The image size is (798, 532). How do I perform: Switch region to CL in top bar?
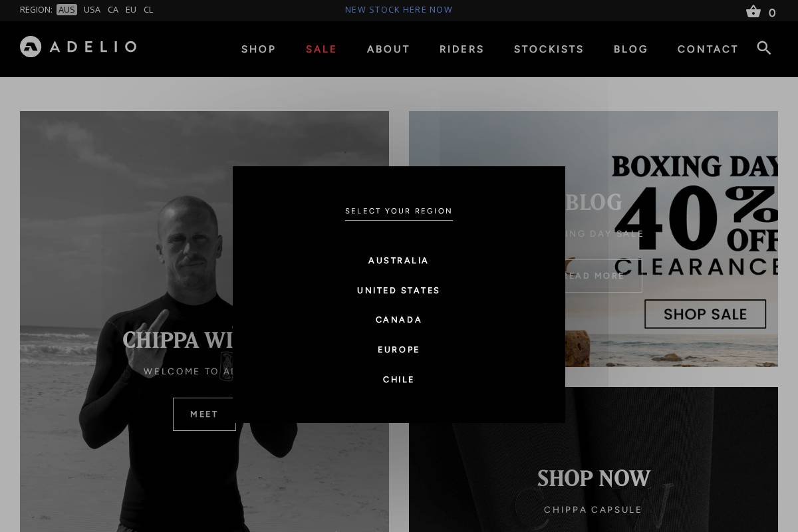click(x=148, y=10)
